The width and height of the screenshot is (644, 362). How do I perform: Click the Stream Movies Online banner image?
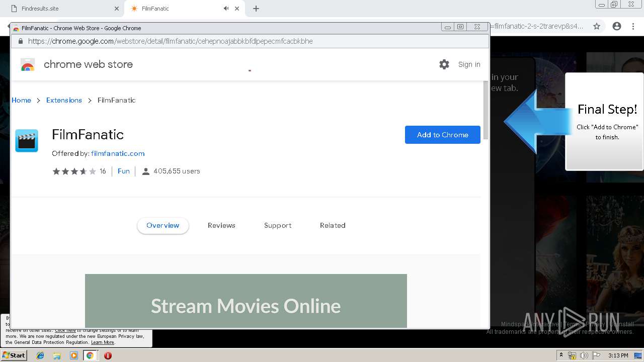click(246, 301)
